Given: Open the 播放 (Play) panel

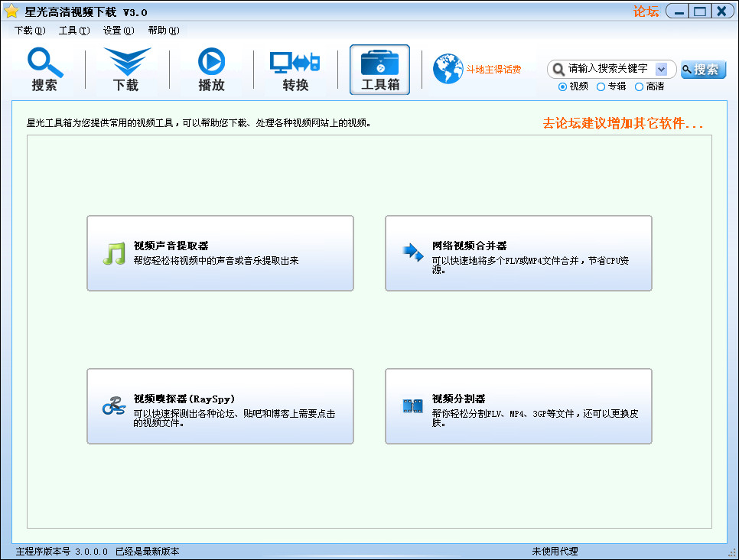Looking at the screenshot, I should point(210,69).
